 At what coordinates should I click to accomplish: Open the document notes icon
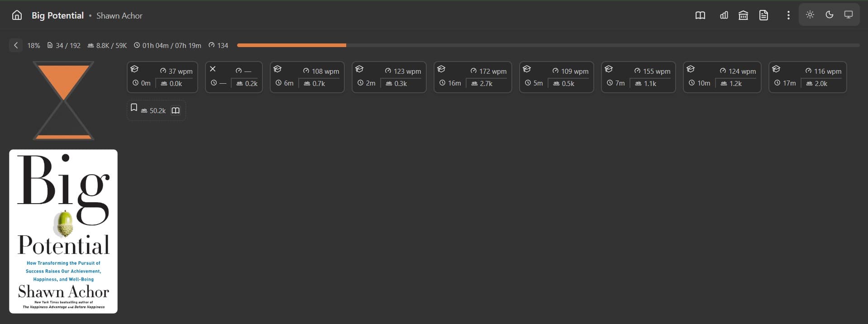[x=764, y=15]
